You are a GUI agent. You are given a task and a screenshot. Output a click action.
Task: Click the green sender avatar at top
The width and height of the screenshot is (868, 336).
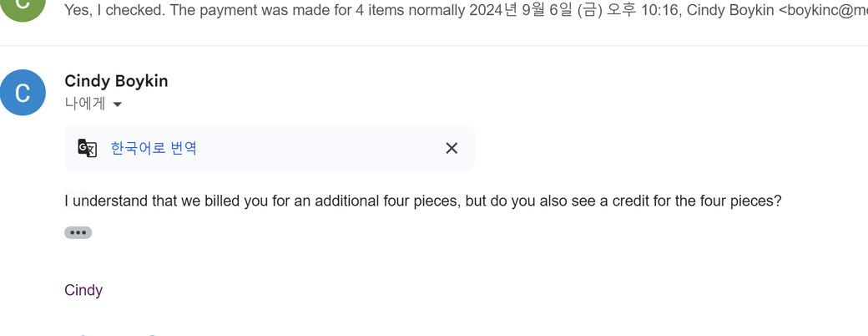coord(23,7)
